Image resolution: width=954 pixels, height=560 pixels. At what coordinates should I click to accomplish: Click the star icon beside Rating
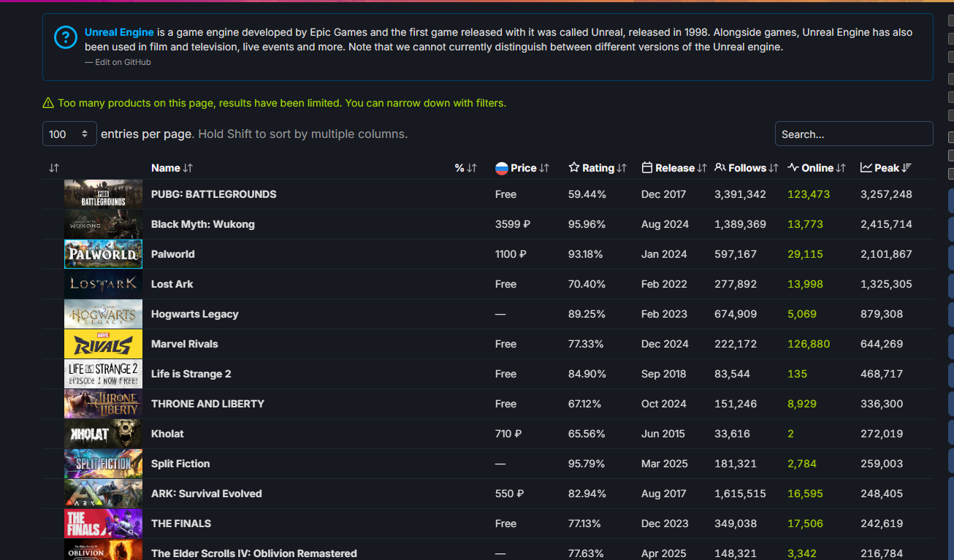point(574,168)
